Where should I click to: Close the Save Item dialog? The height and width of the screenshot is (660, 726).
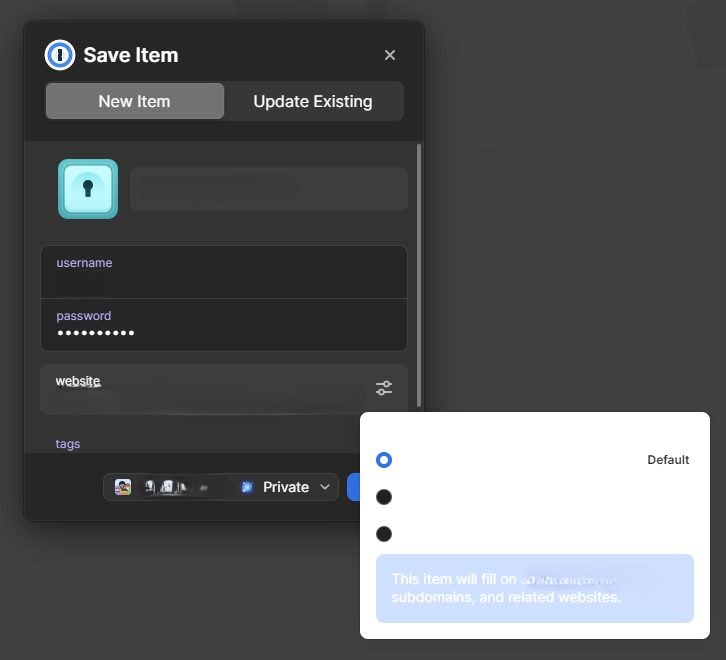390,55
